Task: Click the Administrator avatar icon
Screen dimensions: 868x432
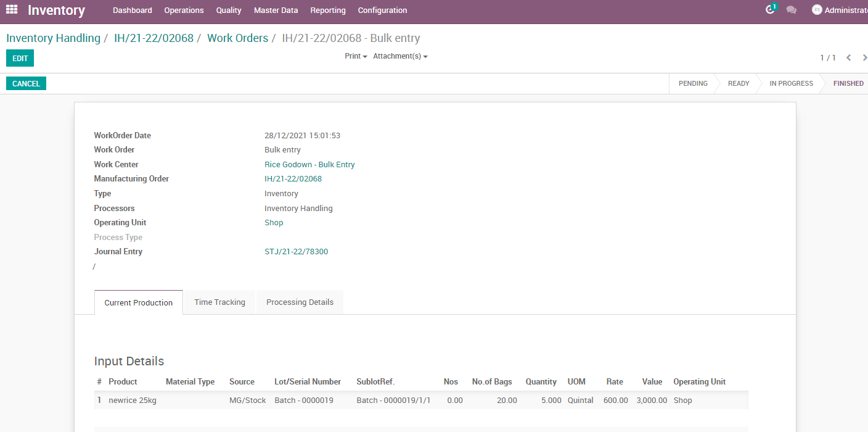Action: click(817, 9)
